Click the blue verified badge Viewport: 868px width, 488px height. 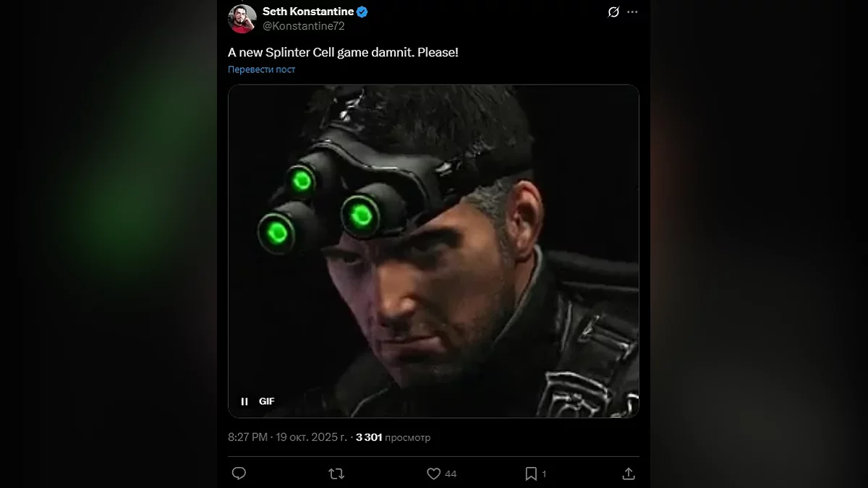(362, 12)
